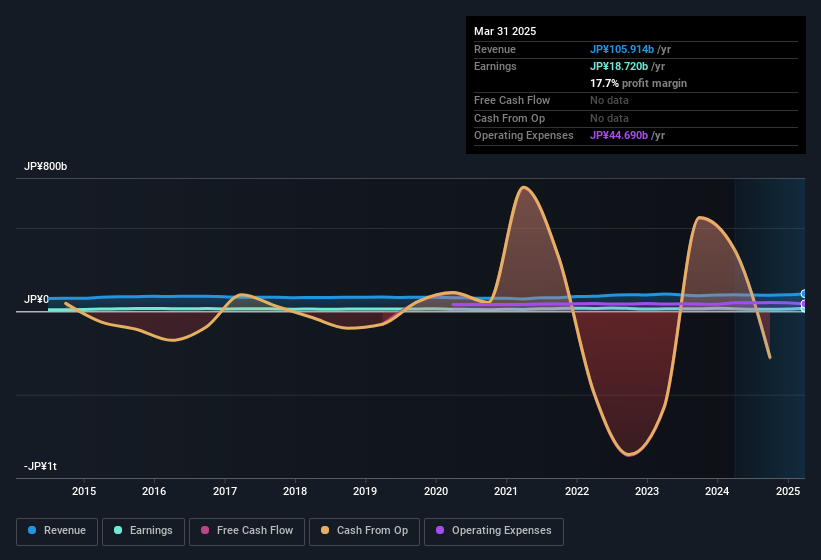Click the Cash From Op row's No data value

pyautogui.click(x=609, y=118)
